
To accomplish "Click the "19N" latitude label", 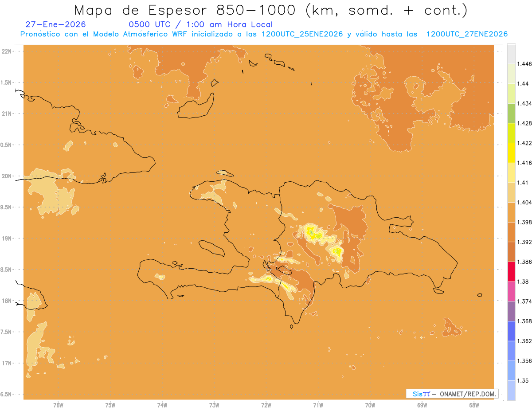I will pyautogui.click(x=6, y=238).
